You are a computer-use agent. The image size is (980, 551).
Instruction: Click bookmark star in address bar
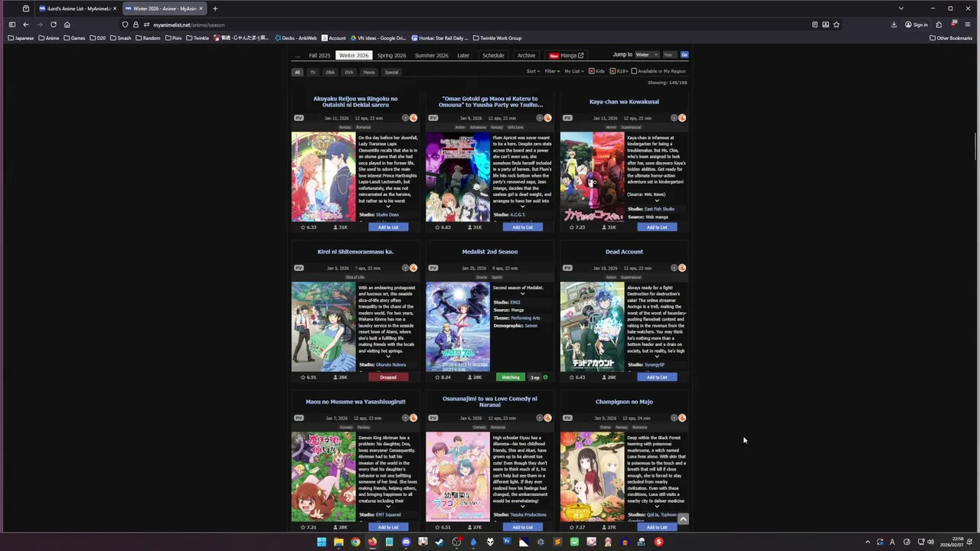point(836,24)
